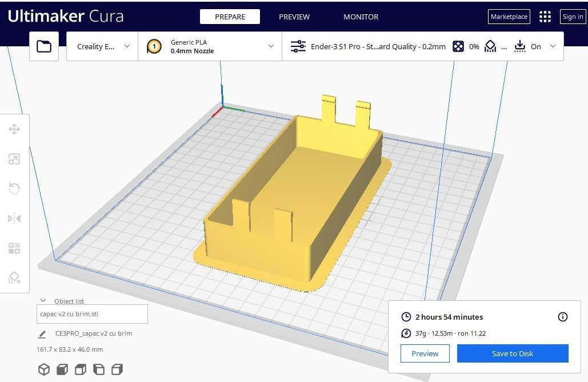This screenshot has width=588, height=382.
Task: Select the Mirror tool
Action: (14, 218)
